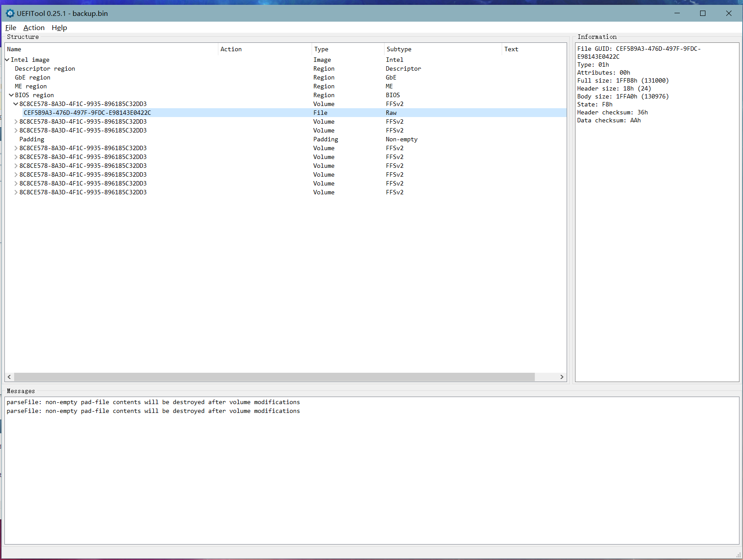
Task: Click the second parseFile message line
Action: click(153, 411)
